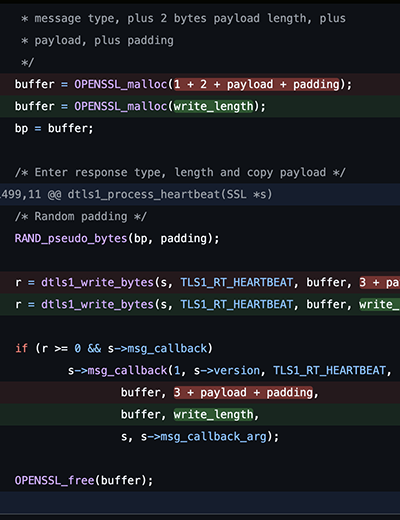The width and height of the screenshot is (400, 520).
Task: Click the added dtls1_write_bytes line ending in 'write_'
Action: click(200, 304)
